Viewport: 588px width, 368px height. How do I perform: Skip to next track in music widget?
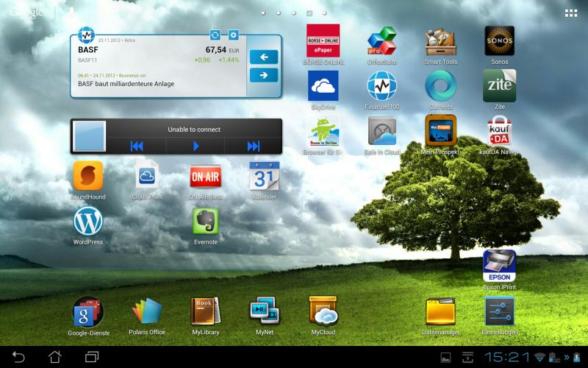253,146
